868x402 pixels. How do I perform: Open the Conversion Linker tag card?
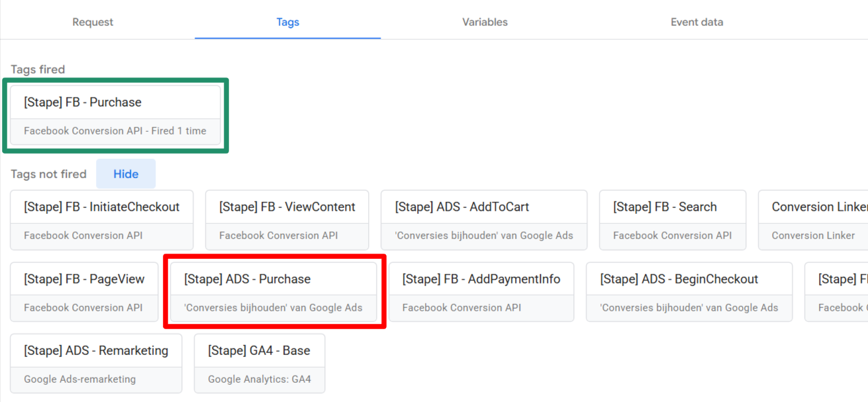813,220
